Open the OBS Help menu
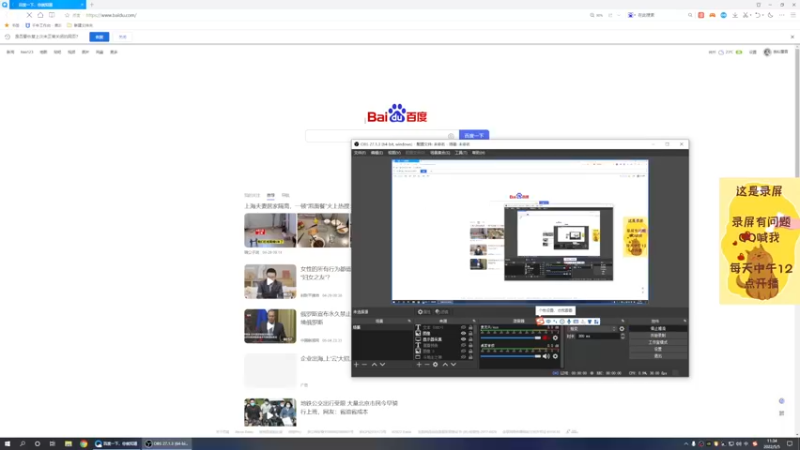 (x=478, y=153)
